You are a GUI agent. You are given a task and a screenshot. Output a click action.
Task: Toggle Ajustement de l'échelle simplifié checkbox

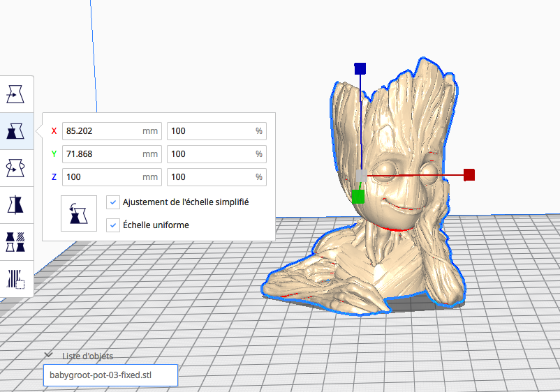coord(113,202)
